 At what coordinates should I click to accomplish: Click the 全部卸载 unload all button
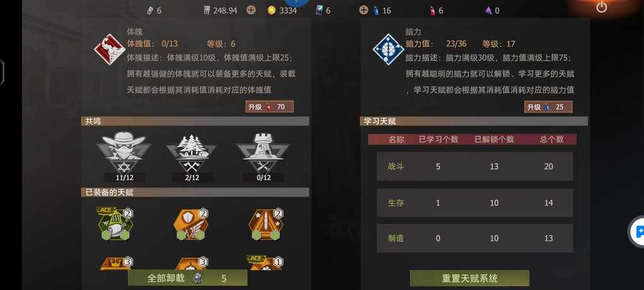[x=188, y=278]
